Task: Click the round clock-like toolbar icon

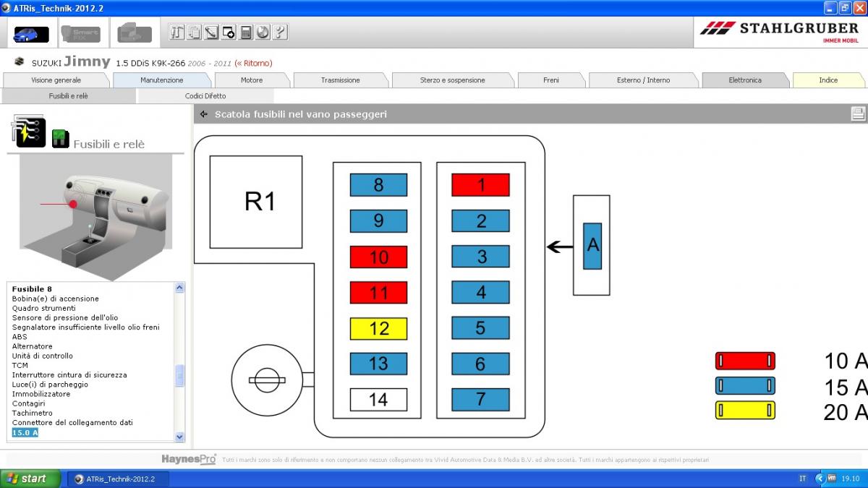Action: [x=263, y=32]
